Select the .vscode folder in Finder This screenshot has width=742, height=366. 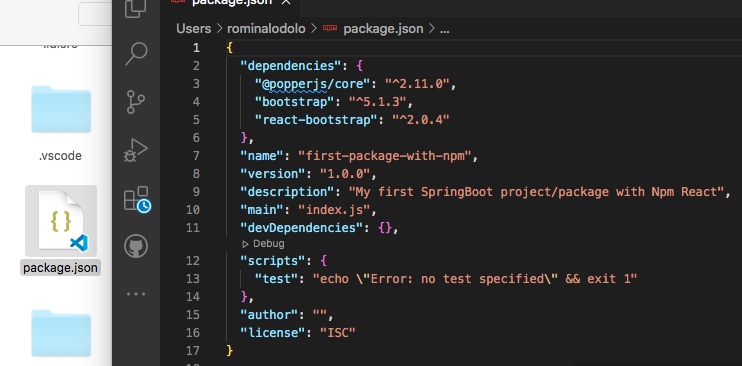pos(61,110)
